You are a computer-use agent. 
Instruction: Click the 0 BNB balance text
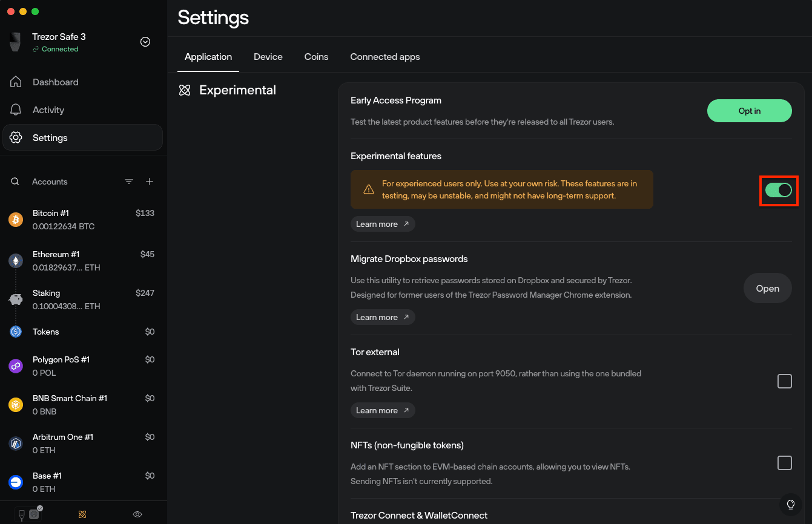pos(45,411)
